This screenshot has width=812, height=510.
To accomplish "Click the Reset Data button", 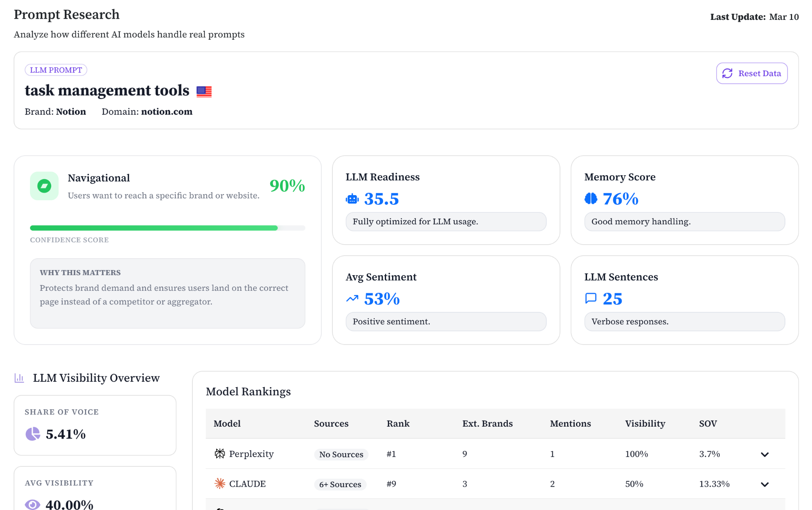I will pos(752,73).
